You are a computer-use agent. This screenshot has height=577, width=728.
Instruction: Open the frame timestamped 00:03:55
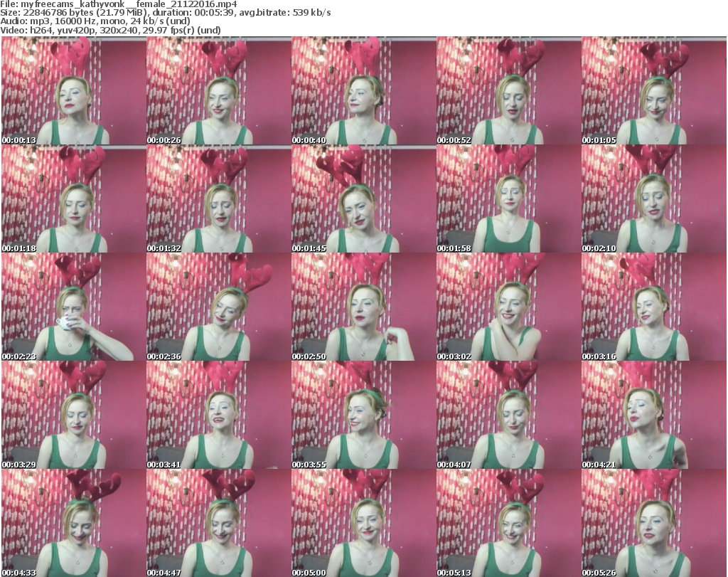(x=363, y=415)
